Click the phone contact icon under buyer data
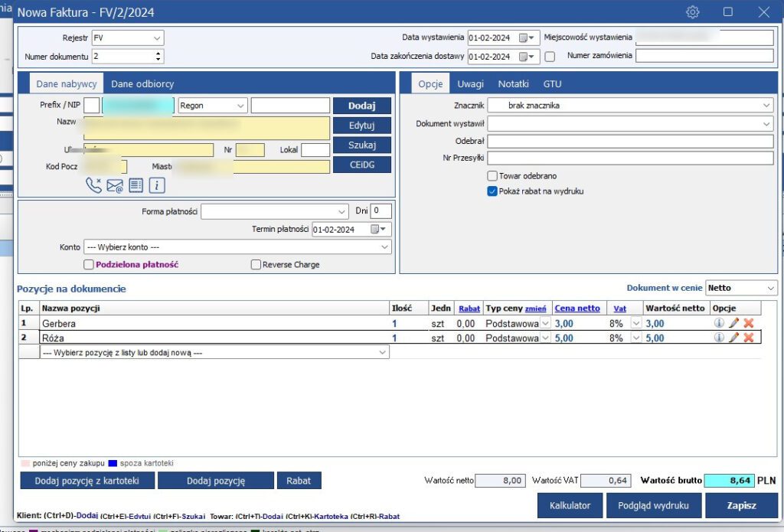The height and width of the screenshot is (532, 784). click(93, 184)
